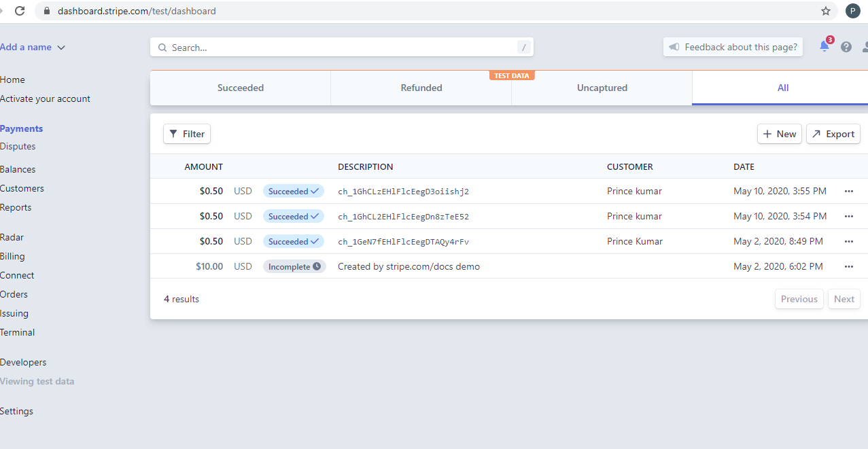Screen dimensions: 868x449
Task: Click the TEST DATA orange badge
Action: pyautogui.click(x=512, y=75)
